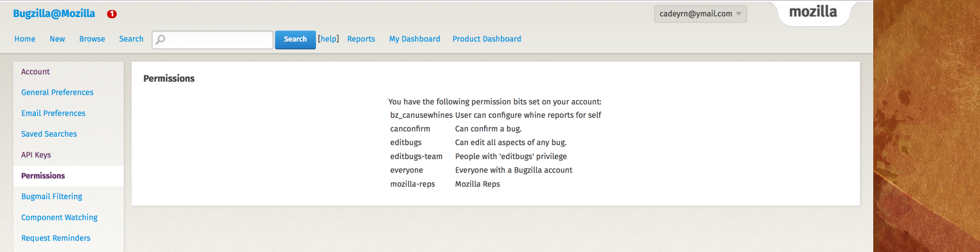This screenshot has height=252, width=980.
Task: Click the red notification badge icon
Action: click(112, 14)
